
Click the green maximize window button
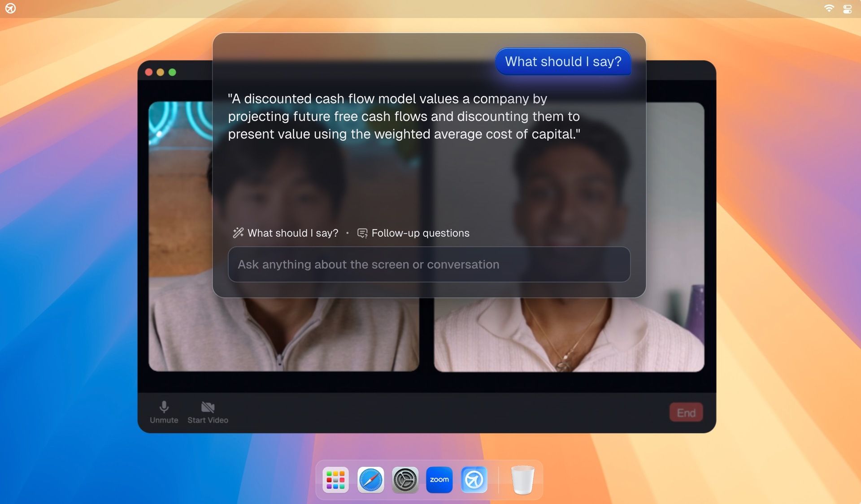click(172, 72)
